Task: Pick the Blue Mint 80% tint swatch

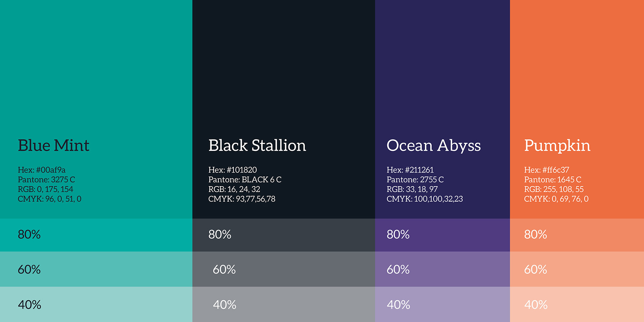Action: pyautogui.click(x=96, y=235)
